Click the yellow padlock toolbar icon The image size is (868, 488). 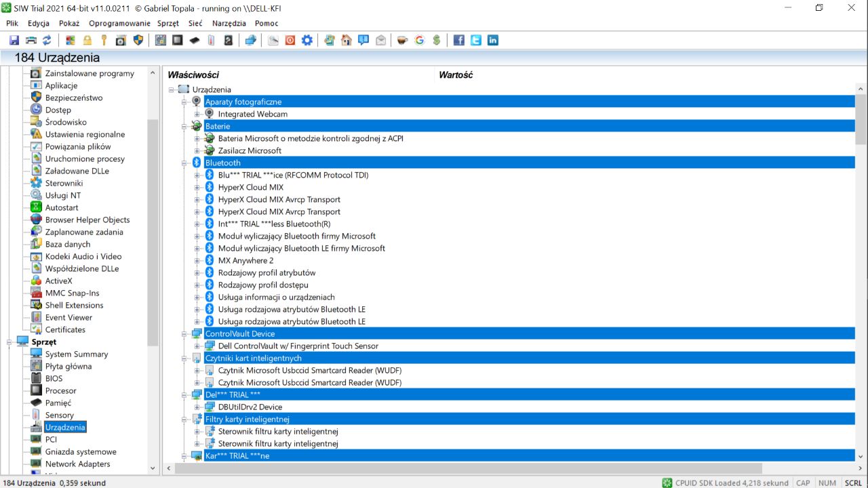pyautogui.click(x=87, y=40)
